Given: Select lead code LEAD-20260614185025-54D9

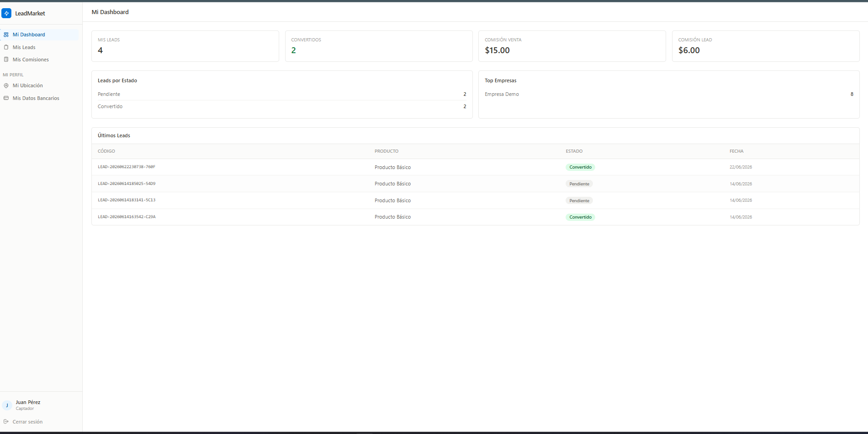Looking at the screenshot, I should 126,184.
